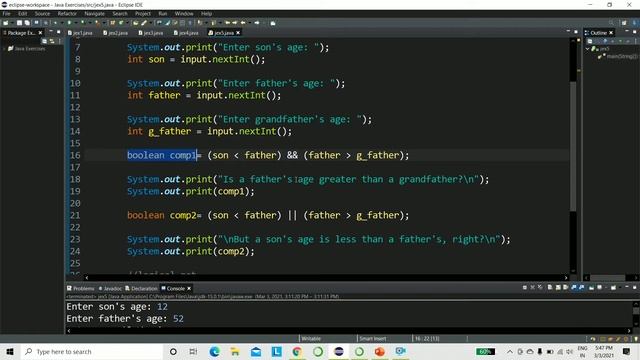
Task: Click the Console vertical scrollbar
Action: pyautogui.click(x=636, y=315)
